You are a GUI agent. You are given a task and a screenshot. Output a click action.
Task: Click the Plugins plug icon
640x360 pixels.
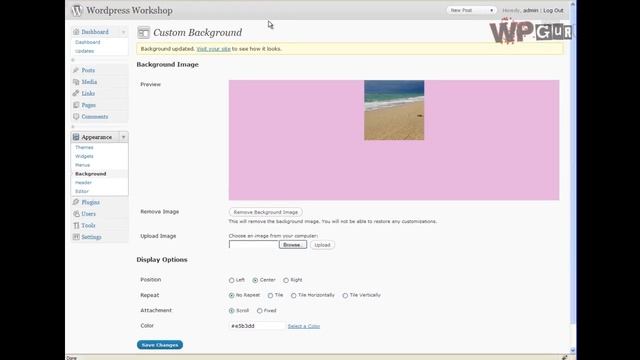pyautogui.click(x=76, y=202)
